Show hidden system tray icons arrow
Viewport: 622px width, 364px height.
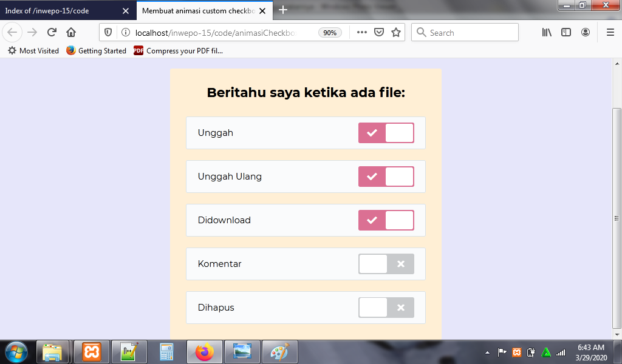tap(487, 352)
